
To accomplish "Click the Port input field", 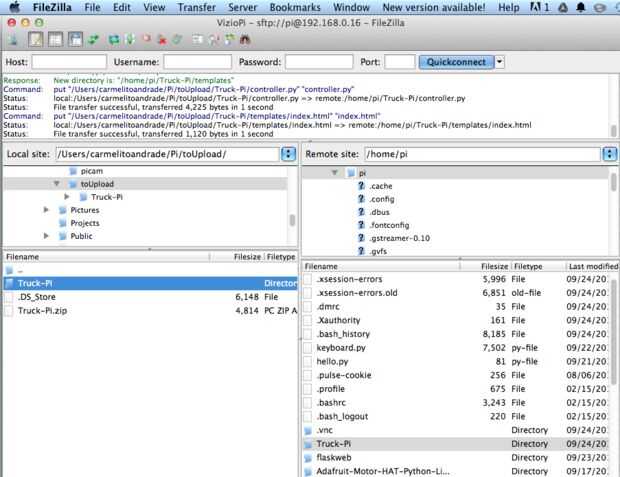I will [x=399, y=62].
